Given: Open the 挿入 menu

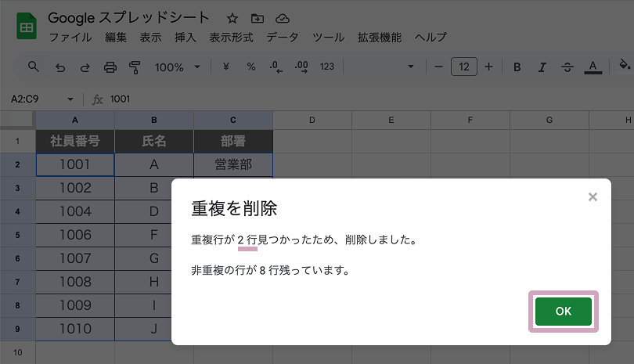Looking at the screenshot, I should coord(186,38).
